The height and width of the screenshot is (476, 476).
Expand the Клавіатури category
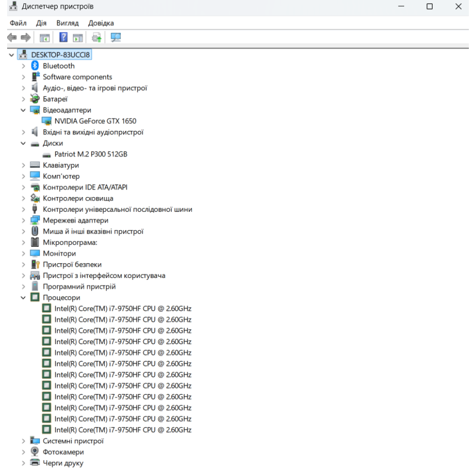click(x=23, y=165)
